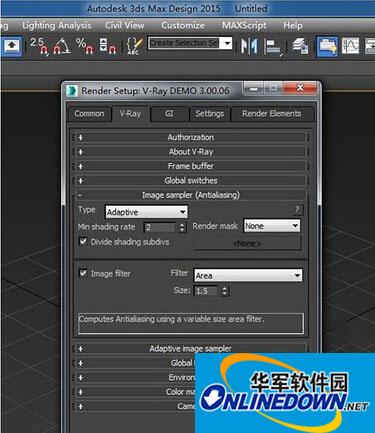Image resolution: width=375 pixels, height=433 pixels.
Task: Adjust the Min shading rate spinner
Action: tap(182, 228)
